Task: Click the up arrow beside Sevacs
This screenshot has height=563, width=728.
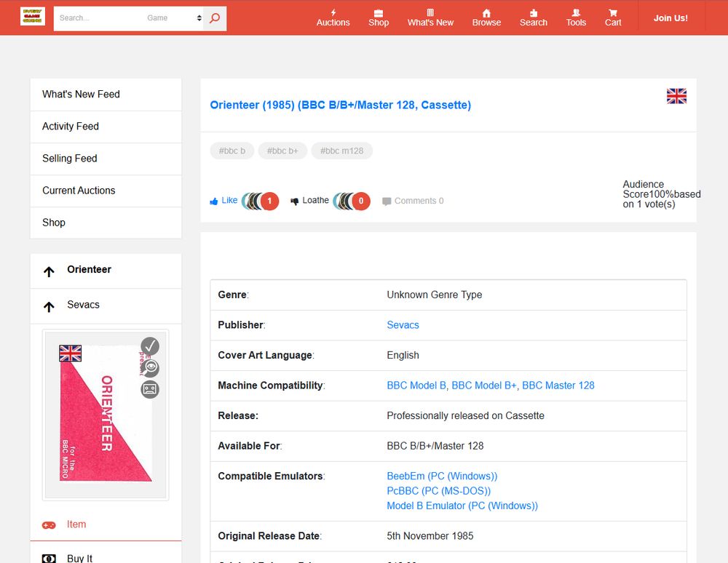Action: (x=49, y=306)
